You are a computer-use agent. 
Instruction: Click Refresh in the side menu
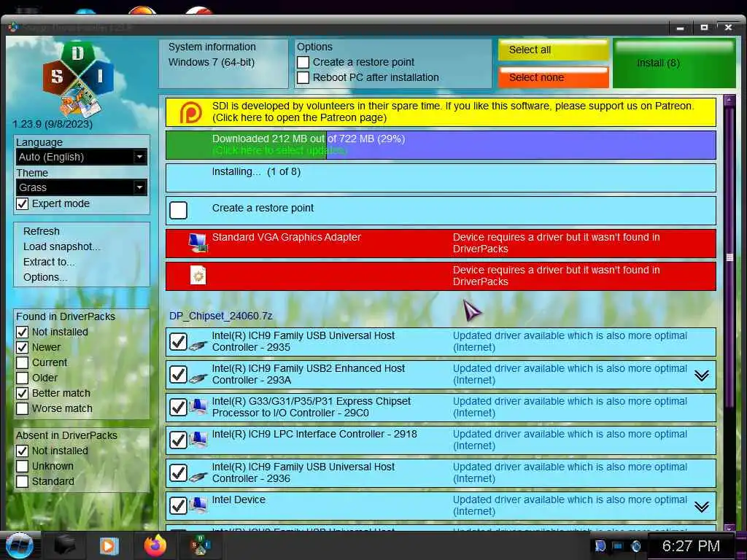(x=42, y=231)
